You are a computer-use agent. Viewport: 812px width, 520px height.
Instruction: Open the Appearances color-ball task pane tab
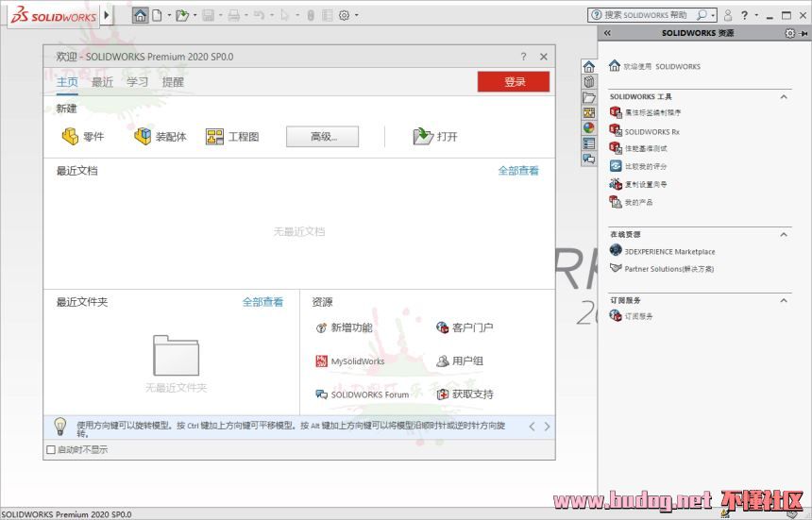click(589, 128)
